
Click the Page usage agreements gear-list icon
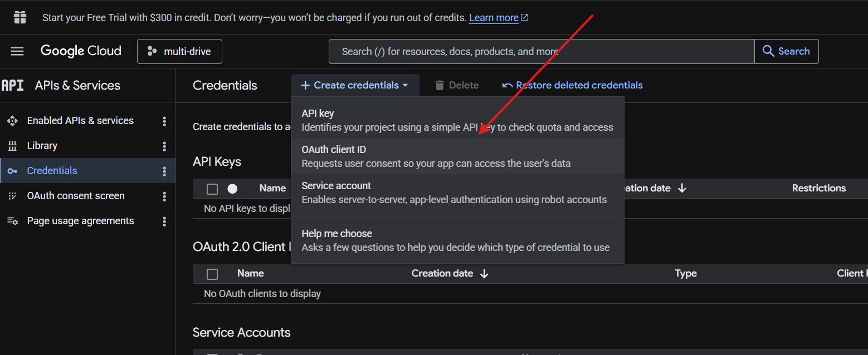(x=12, y=221)
